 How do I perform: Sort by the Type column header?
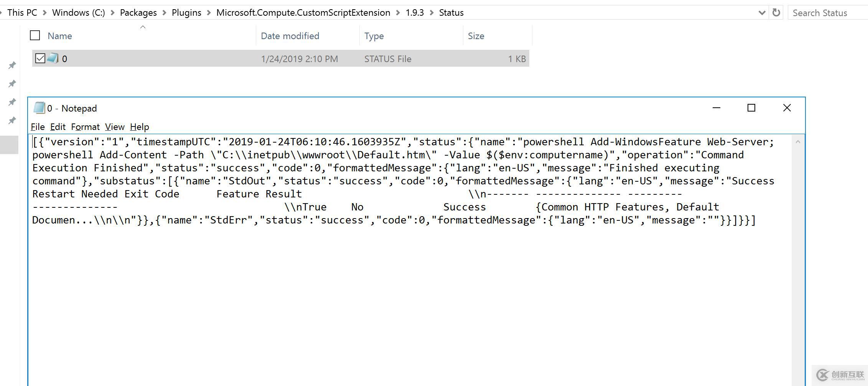374,36
